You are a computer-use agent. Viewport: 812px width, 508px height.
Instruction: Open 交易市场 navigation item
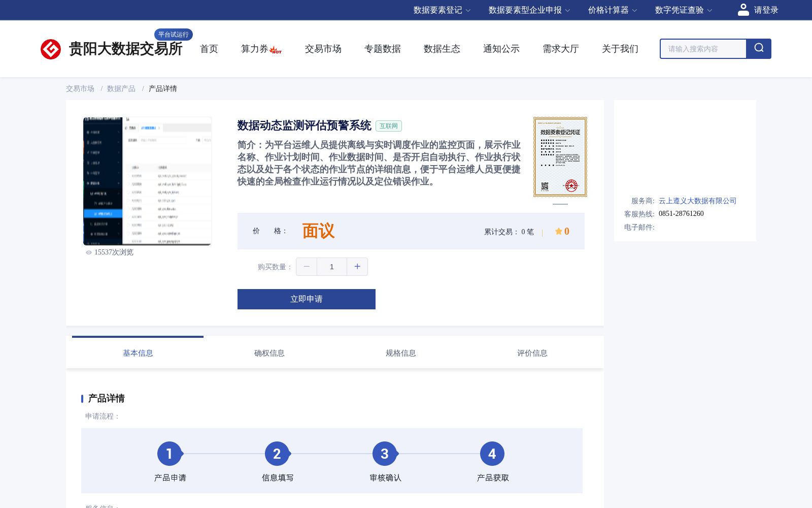point(323,49)
